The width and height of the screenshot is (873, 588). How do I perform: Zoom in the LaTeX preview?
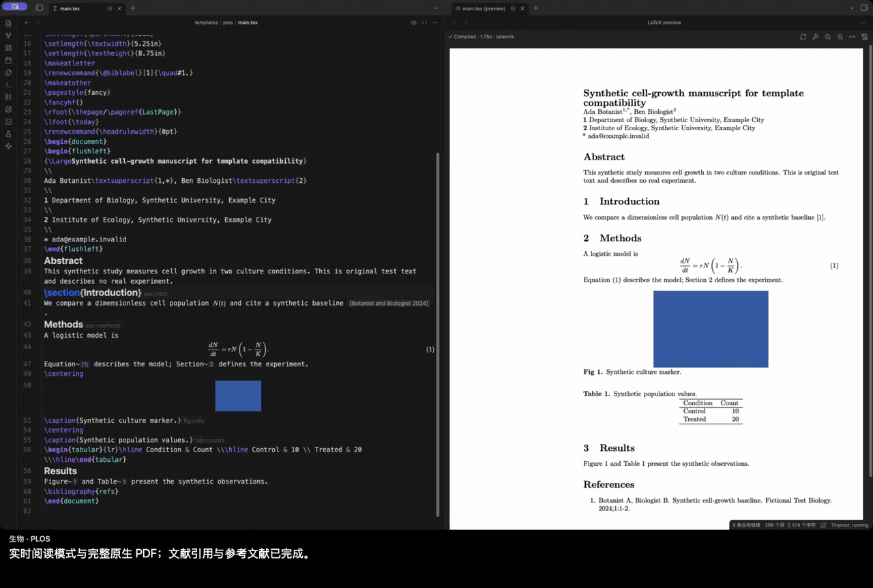click(x=840, y=37)
